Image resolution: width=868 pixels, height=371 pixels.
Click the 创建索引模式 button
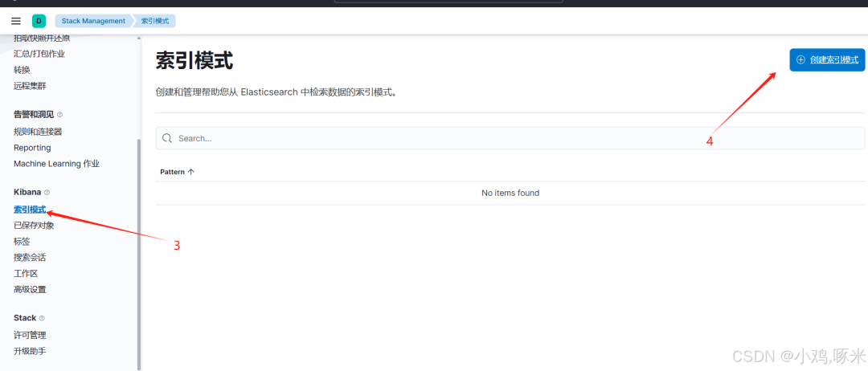click(x=827, y=59)
